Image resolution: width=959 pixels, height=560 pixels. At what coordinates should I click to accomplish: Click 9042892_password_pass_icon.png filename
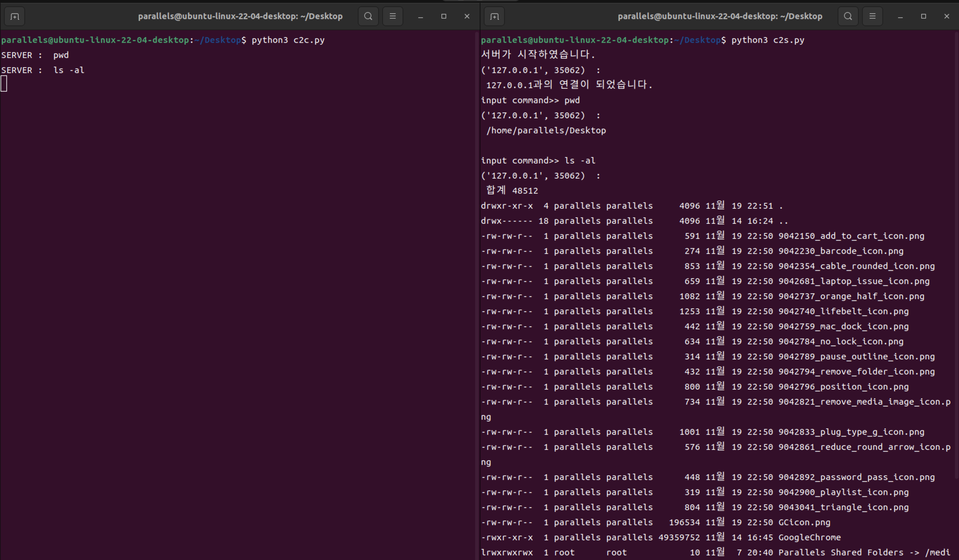pos(857,477)
